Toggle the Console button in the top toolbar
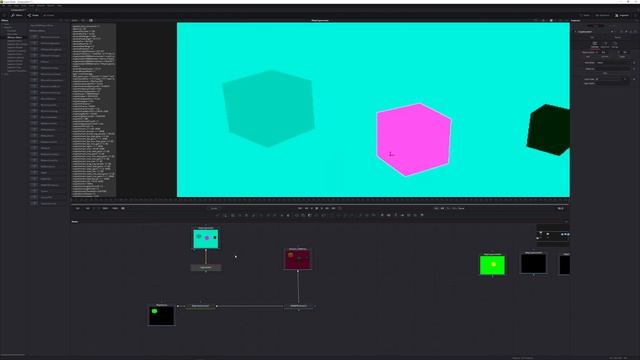Viewport: 640px width, 360px height. pyautogui.click(x=49, y=15)
